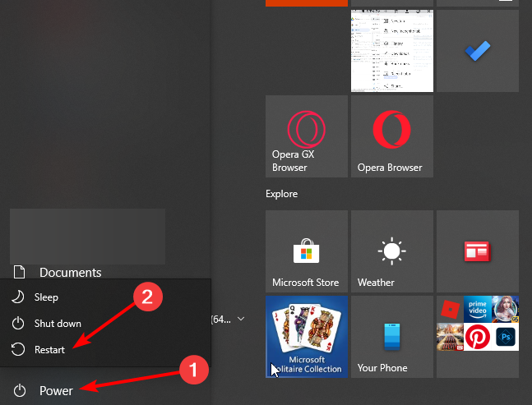Open the army strategy game icon in the folder tile
This screenshot has height=405, width=532.
pyautogui.click(x=450, y=337)
